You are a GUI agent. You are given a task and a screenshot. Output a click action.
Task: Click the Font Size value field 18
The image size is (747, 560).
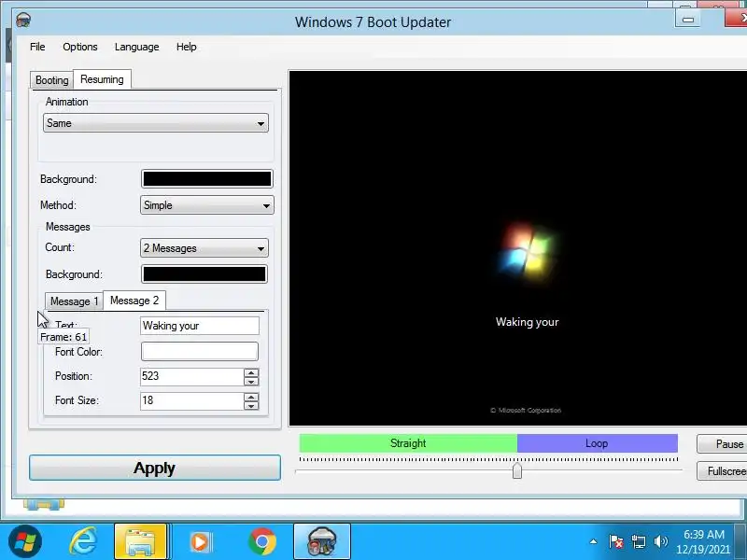[x=191, y=400]
